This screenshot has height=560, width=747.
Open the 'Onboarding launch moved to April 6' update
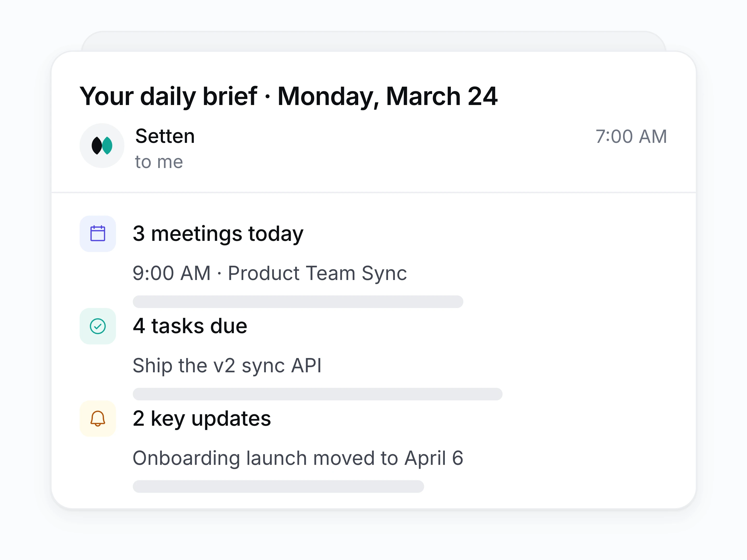pos(298,458)
